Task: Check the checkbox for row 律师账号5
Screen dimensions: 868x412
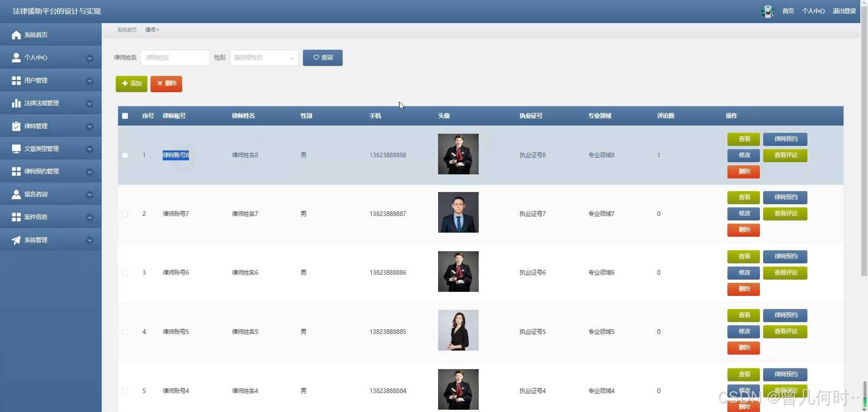Action: pos(125,332)
